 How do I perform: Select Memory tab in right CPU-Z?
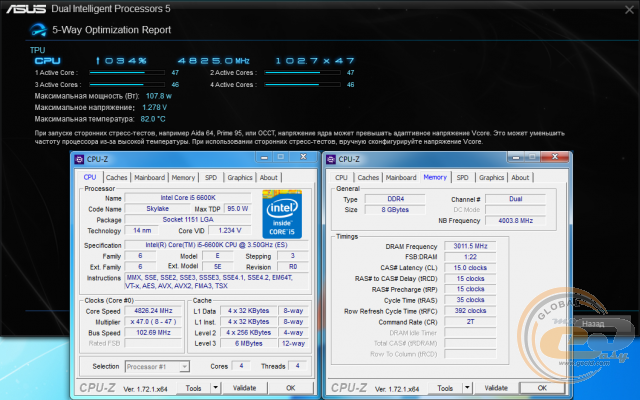(435, 177)
